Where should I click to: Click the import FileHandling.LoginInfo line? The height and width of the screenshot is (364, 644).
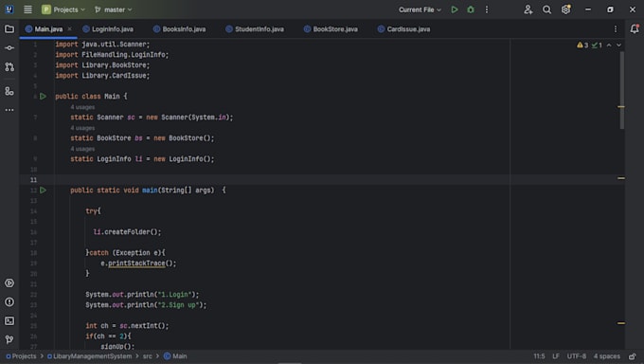point(112,55)
